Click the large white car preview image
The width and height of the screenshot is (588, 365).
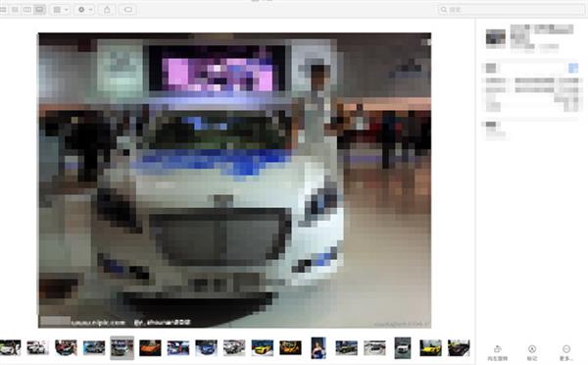(x=234, y=181)
